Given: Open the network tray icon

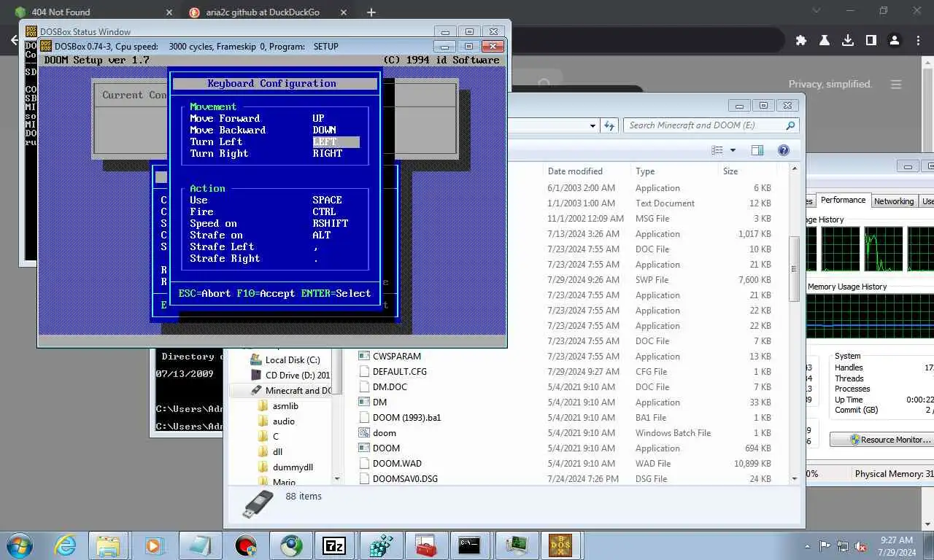Looking at the screenshot, I should pos(843,545).
